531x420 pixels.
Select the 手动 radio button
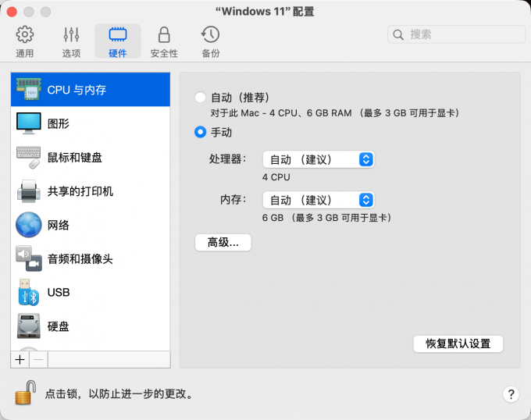pos(200,132)
